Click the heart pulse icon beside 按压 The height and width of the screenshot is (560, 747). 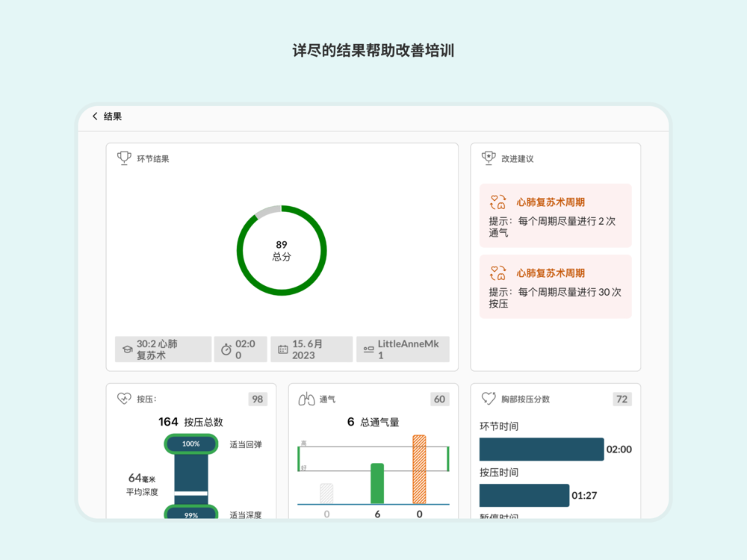click(124, 399)
